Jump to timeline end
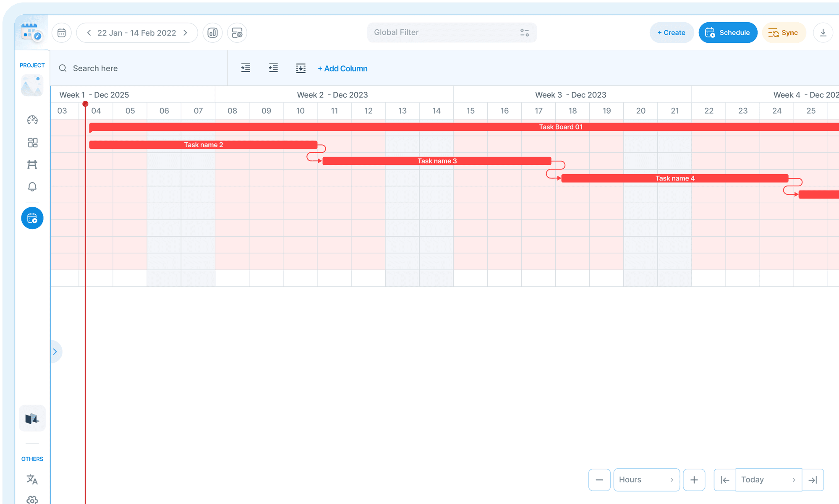The image size is (839, 504). [813, 480]
